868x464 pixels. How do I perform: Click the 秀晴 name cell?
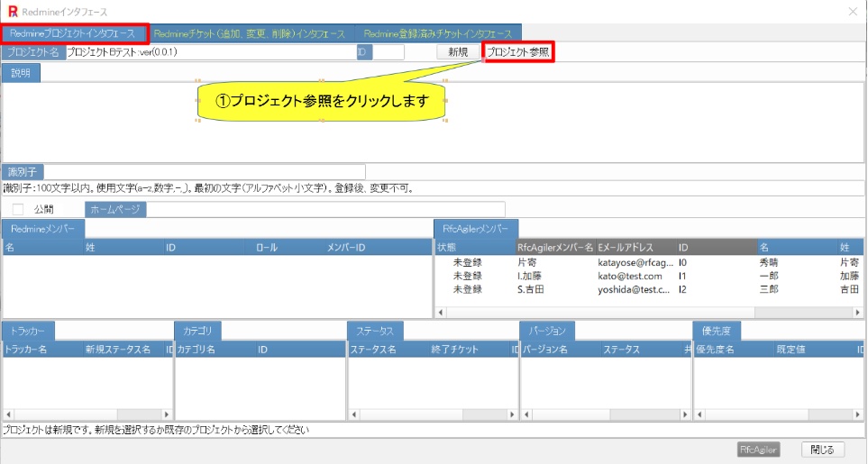[x=769, y=263]
